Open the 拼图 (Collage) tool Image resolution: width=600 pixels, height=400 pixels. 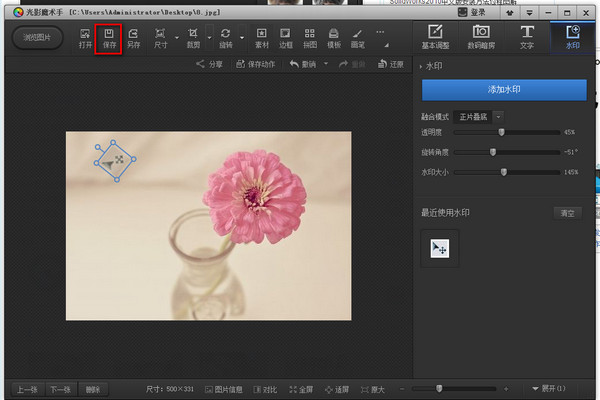pyautogui.click(x=310, y=37)
